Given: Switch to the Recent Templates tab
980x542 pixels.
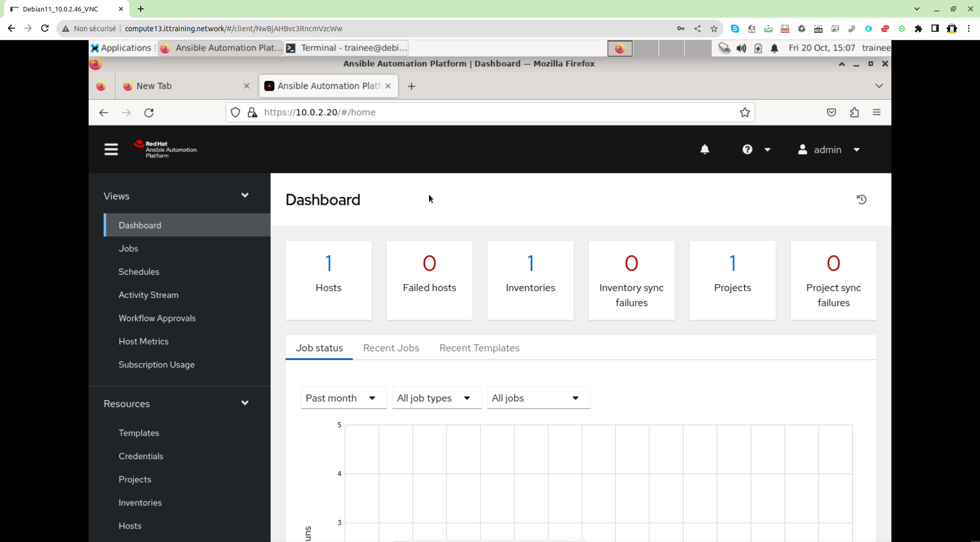Looking at the screenshot, I should 479,348.
